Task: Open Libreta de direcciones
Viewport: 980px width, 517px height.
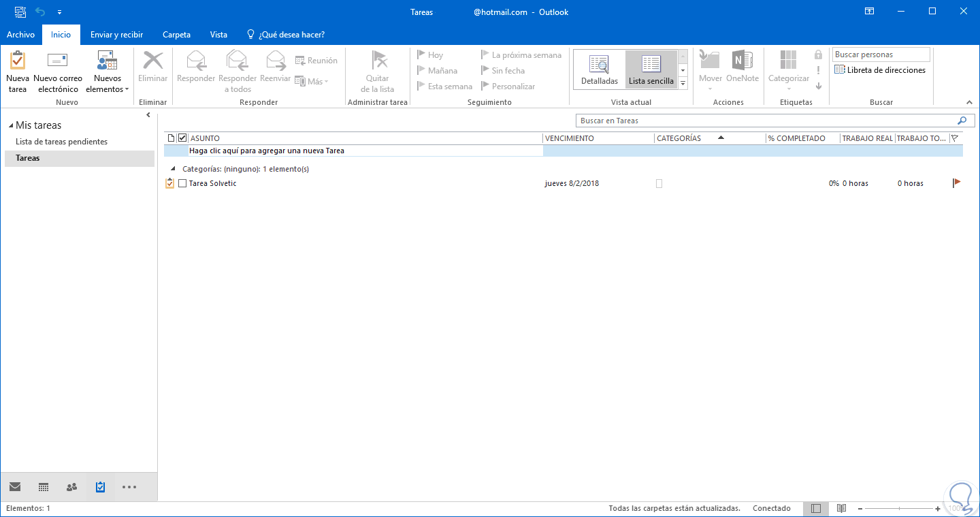Action: 880,70
